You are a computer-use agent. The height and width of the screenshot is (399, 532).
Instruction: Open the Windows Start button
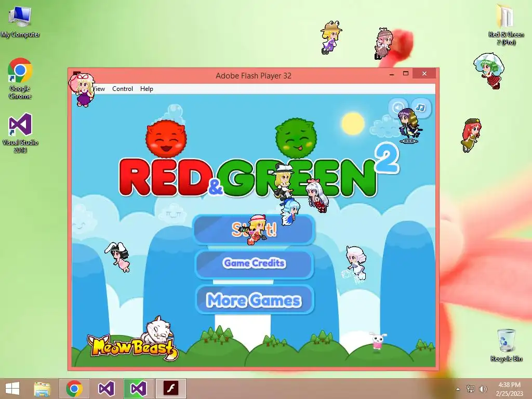pos(12,389)
